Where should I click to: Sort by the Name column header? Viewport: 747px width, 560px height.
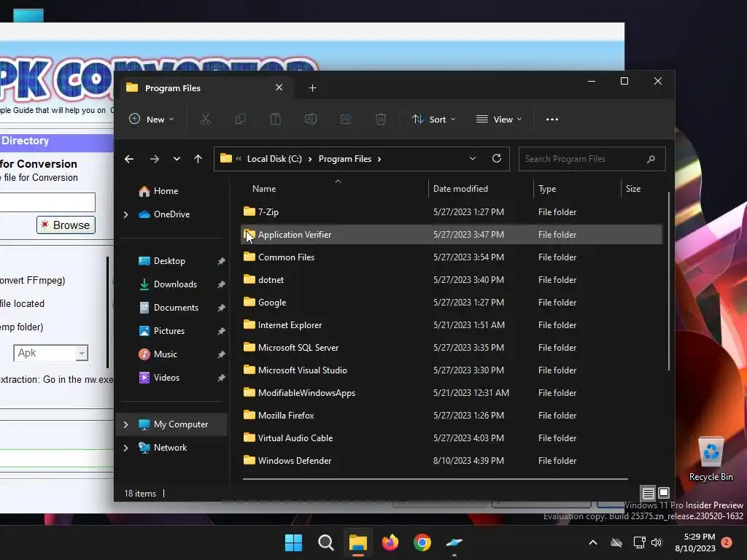tap(264, 189)
